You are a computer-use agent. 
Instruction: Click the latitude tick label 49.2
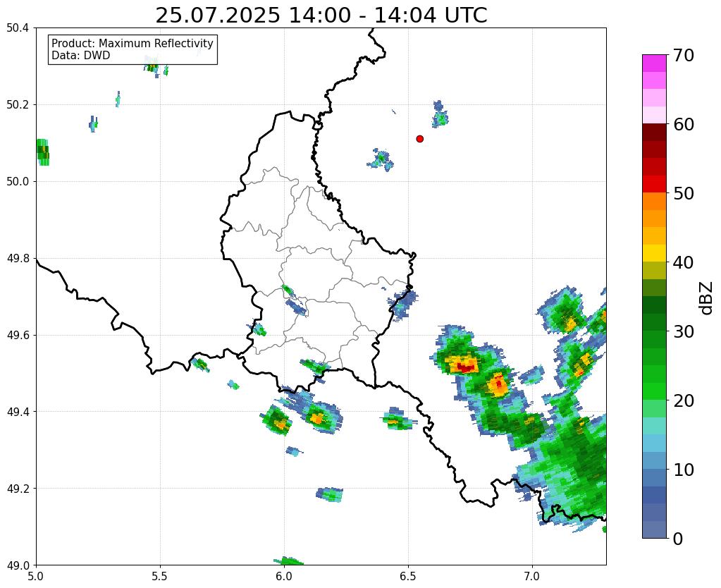(x=18, y=489)
